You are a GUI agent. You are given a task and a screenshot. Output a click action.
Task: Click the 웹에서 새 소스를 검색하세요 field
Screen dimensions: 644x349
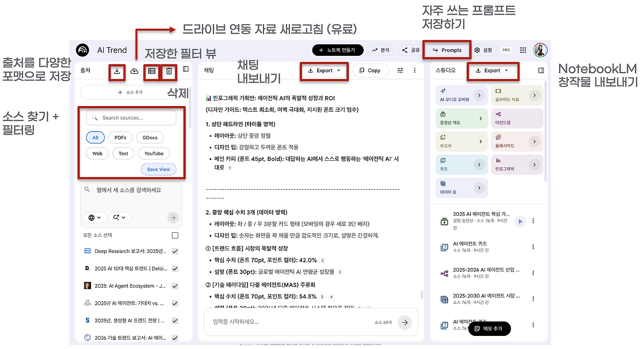coord(131,190)
